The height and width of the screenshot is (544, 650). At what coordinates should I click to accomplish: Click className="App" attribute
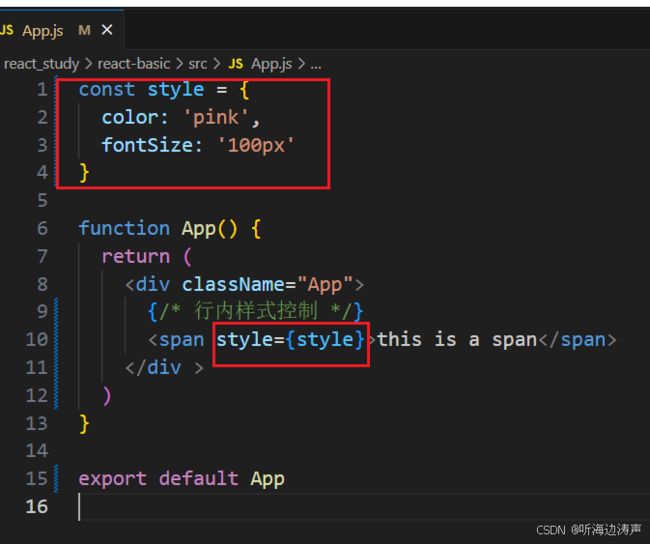pyautogui.click(x=267, y=284)
